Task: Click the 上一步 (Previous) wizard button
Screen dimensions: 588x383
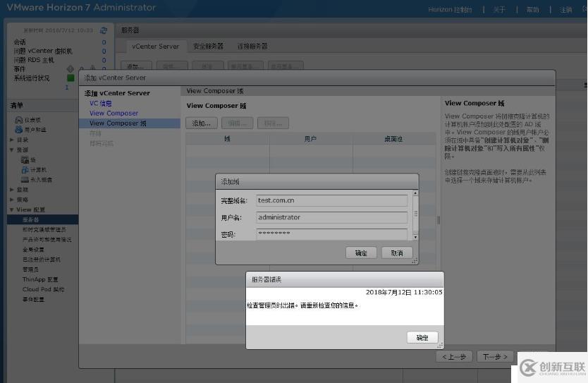Action: pos(454,357)
